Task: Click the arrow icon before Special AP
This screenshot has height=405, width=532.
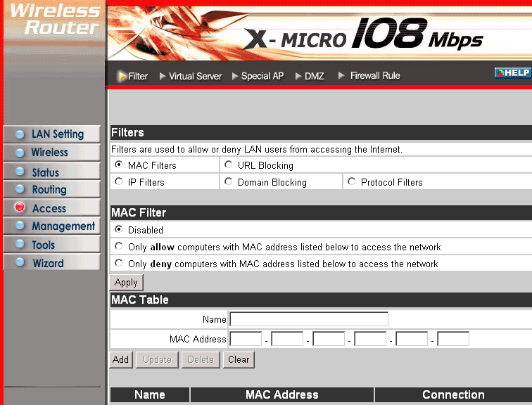Action: [x=235, y=76]
